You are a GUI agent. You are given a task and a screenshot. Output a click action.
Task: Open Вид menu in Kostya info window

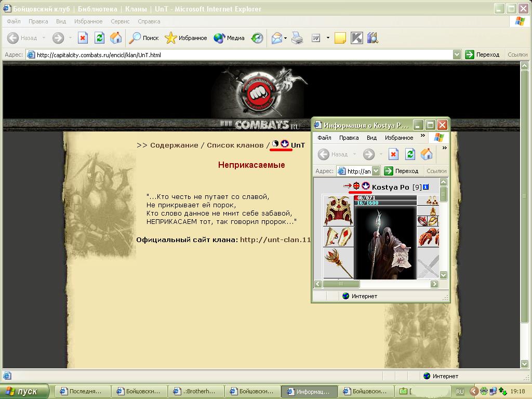(x=371, y=137)
